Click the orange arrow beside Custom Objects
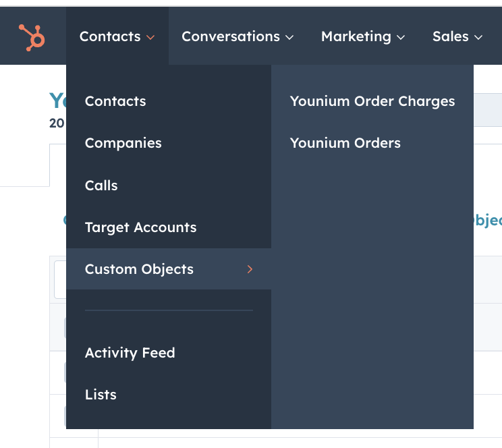Screen dimensions: 502x448 click(x=250, y=269)
